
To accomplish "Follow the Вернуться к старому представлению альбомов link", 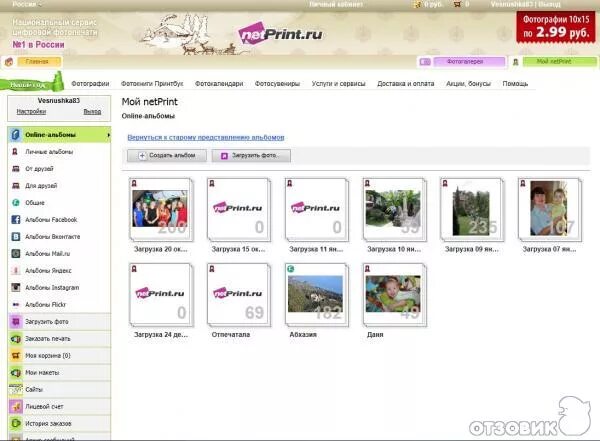I will click(x=205, y=137).
